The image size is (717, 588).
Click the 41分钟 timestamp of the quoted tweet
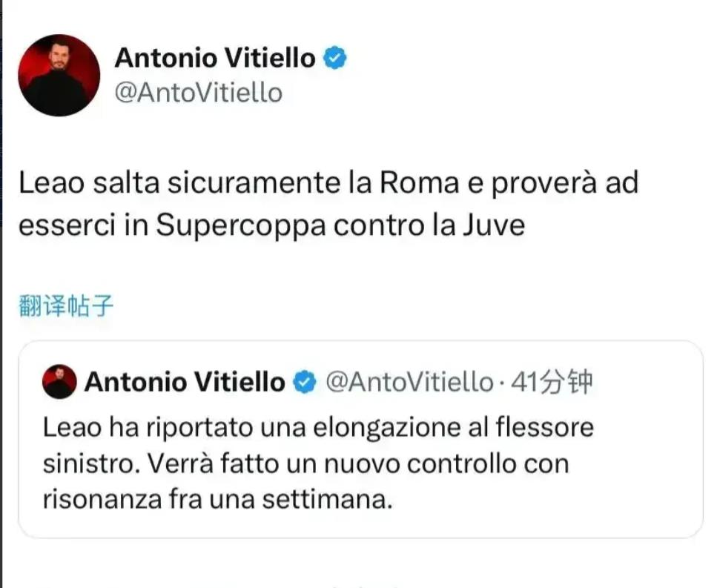pos(552,382)
